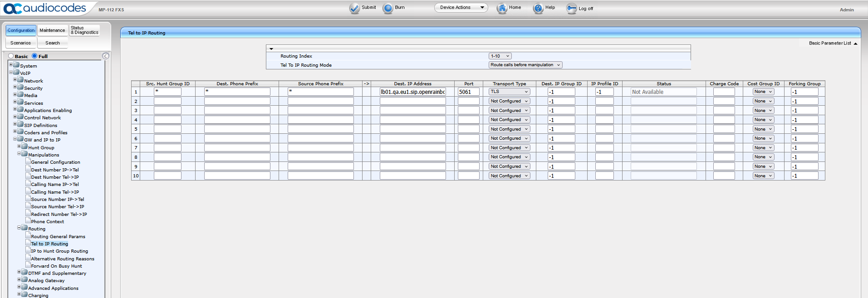Select the Basic tree view radio button

11,56
